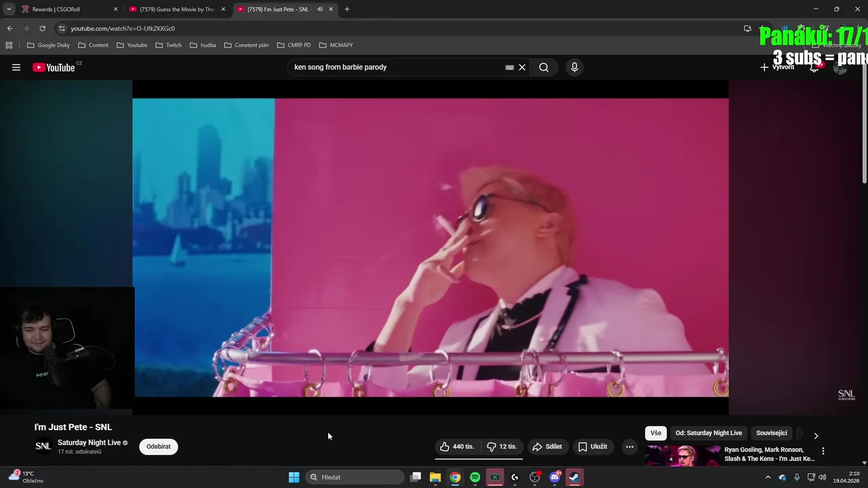Select the Od: Saturday Night Live chip
The height and width of the screenshot is (488, 868).
pyautogui.click(x=709, y=433)
